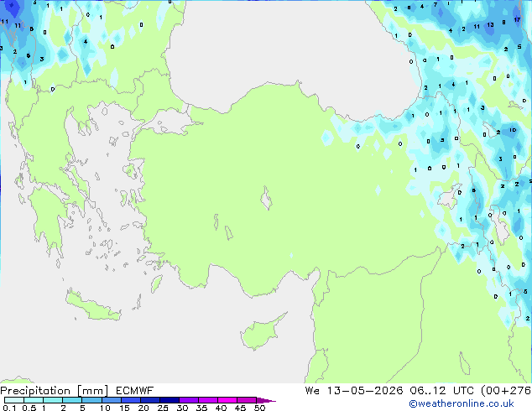Viewport: 532px width, 411px height.
Task: Click the legend scale label '40'
Action: point(221,408)
